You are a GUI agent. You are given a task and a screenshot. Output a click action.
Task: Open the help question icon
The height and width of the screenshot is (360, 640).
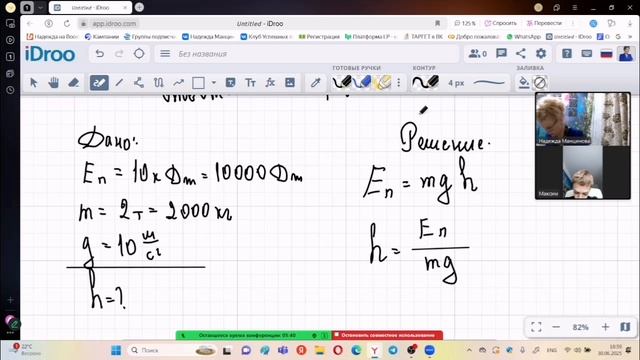click(x=567, y=53)
